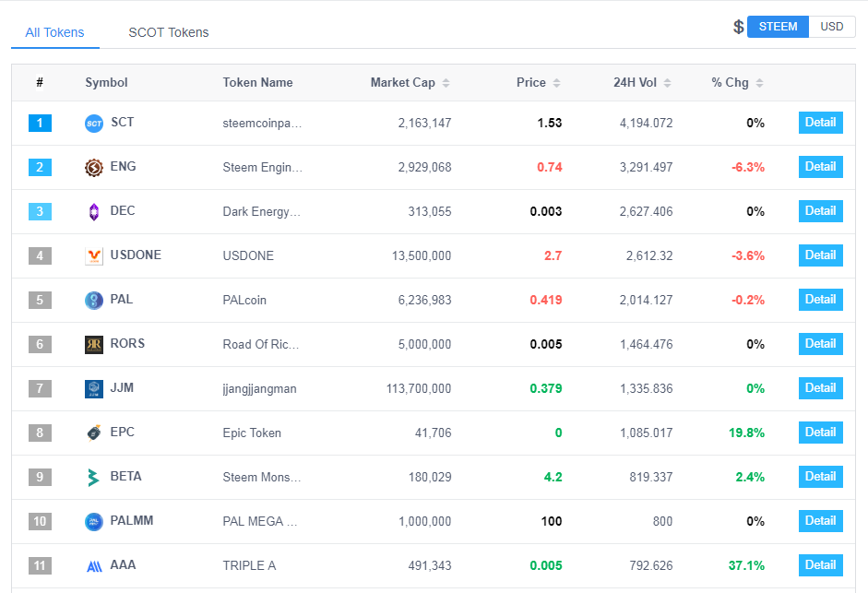Image resolution: width=868 pixels, height=593 pixels.
Task: Click the 37.1% change value
Action: click(x=747, y=566)
